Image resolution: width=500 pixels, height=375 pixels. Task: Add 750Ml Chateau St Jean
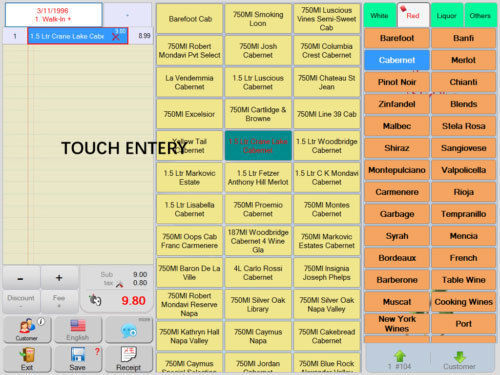point(327,82)
